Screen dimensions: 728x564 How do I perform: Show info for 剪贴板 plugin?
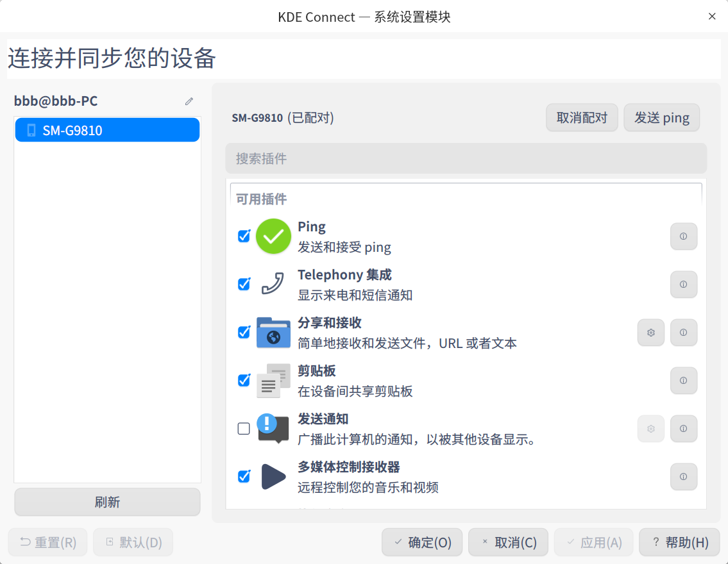[683, 381]
